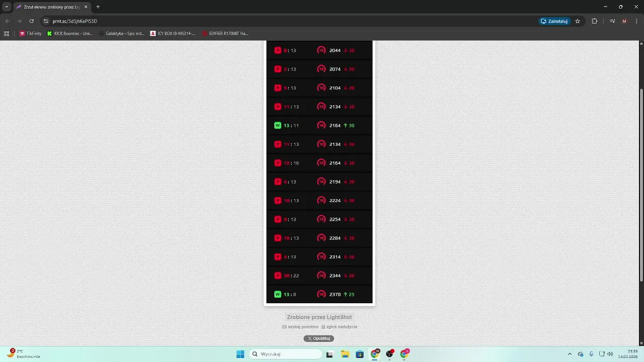Screen dimensions: 644x362
Task: Open the apps grid in bookmarks bar
Action: pyautogui.click(x=7, y=34)
